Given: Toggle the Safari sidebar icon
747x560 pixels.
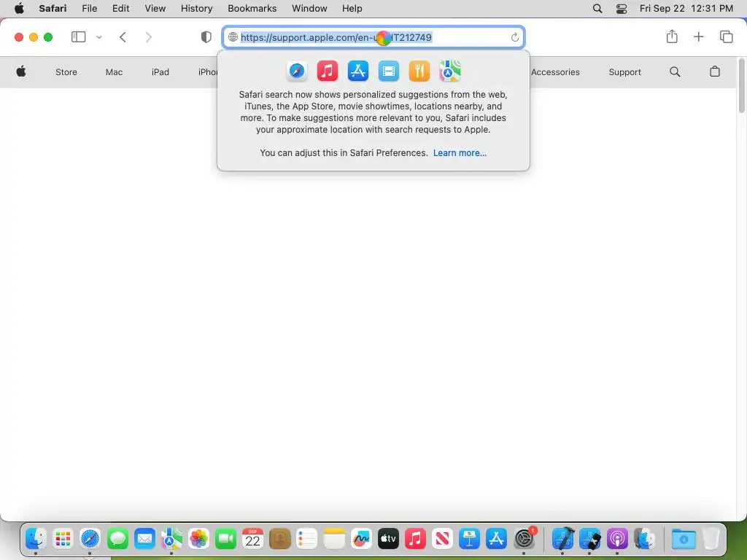Looking at the screenshot, I should 78,36.
